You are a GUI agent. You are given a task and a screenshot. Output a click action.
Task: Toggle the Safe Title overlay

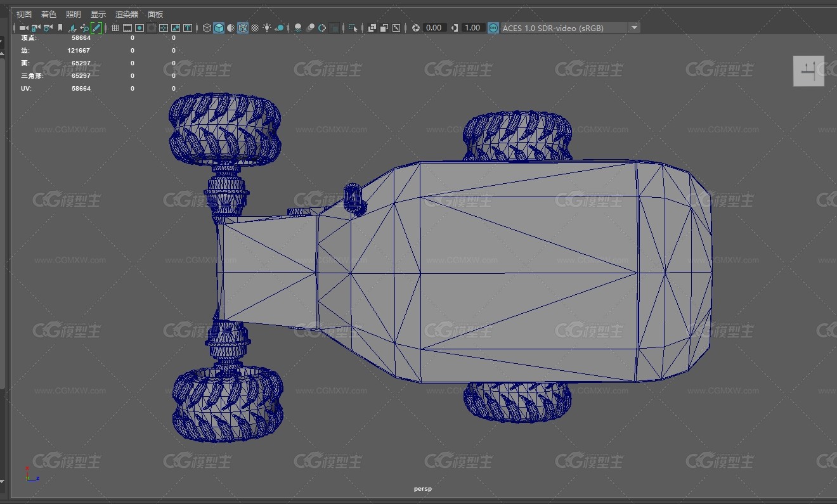(x=188, y=28)
